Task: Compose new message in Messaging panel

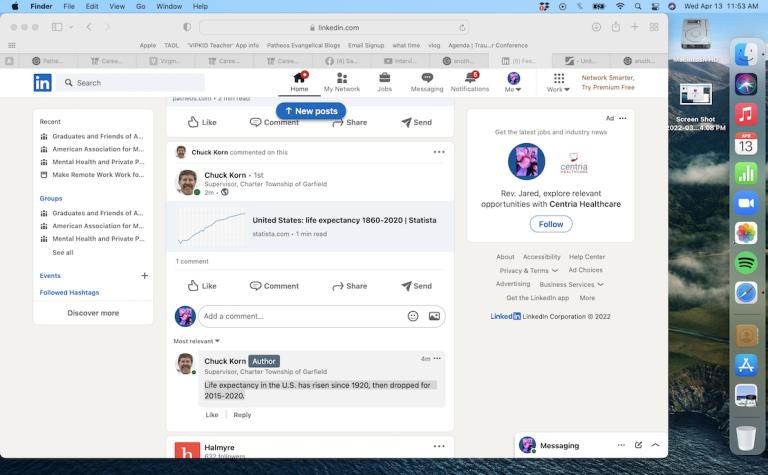Action: tap(638, 445)
